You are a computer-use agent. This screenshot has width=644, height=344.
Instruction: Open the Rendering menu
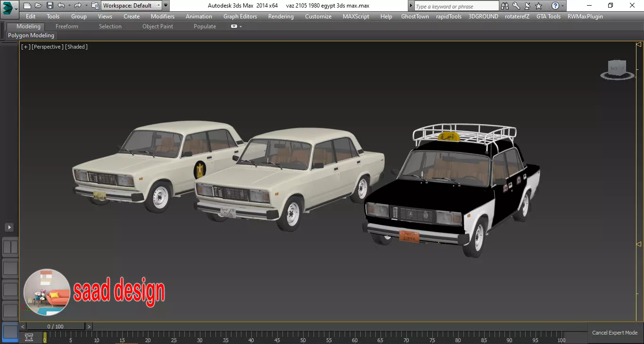pos(281,17)
